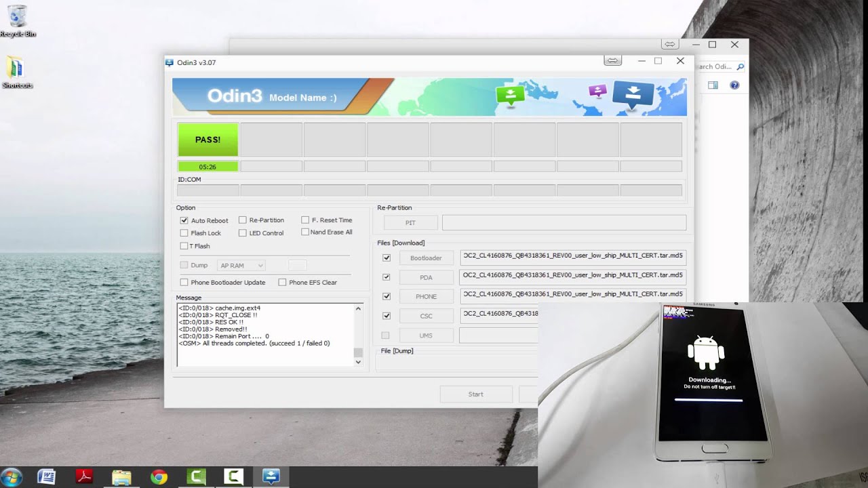
Task: Click the Message log down arrow
Action: 358,362
